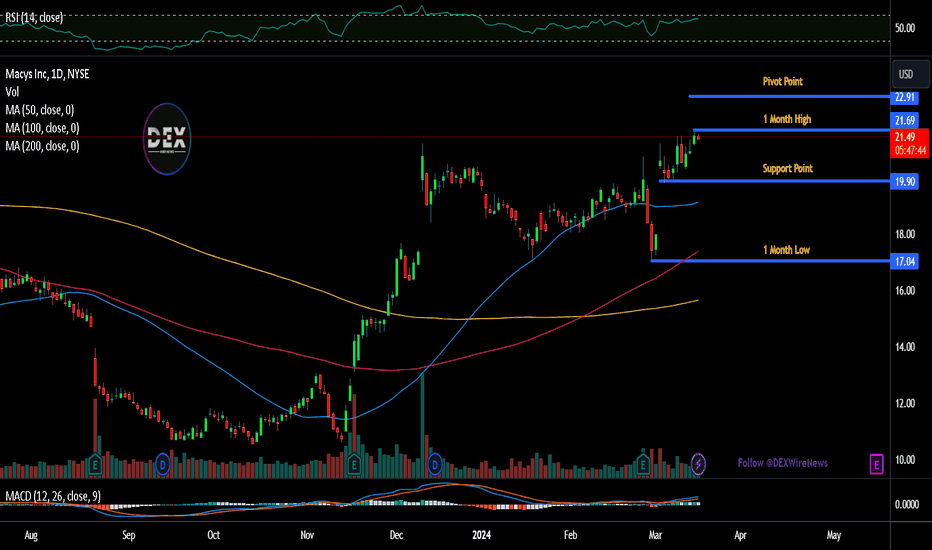Select the MA (100, close, 0) legend
This screenshot has height=550, width=932.
[42, 128]
